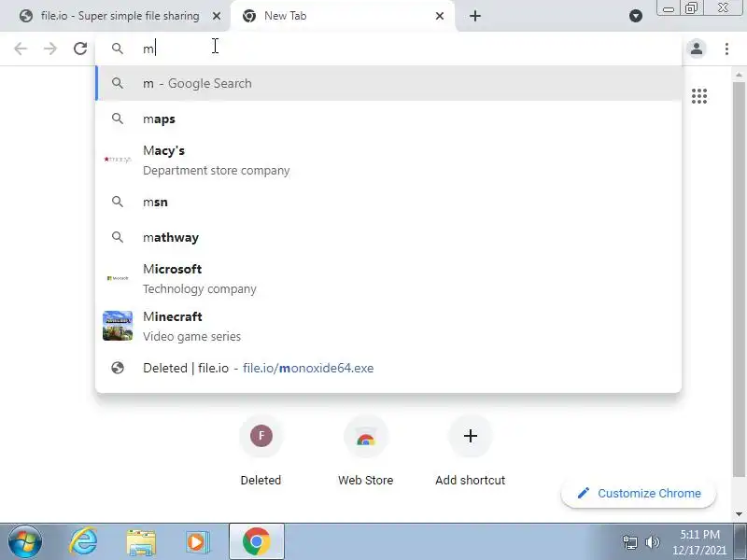Click the Chrome taskbar icon
Image resolution: width=747 pixels, height=560 pixels.
[x=256, y=542]
